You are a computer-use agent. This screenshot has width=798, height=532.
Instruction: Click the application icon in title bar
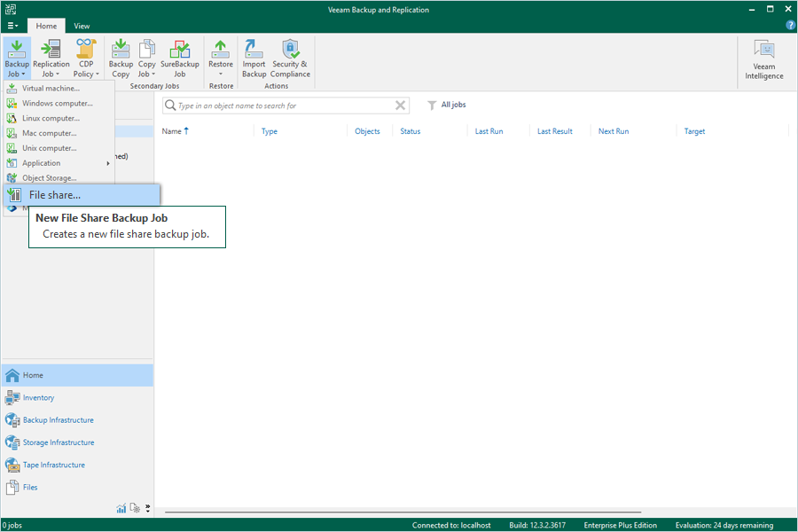[10, 9]
